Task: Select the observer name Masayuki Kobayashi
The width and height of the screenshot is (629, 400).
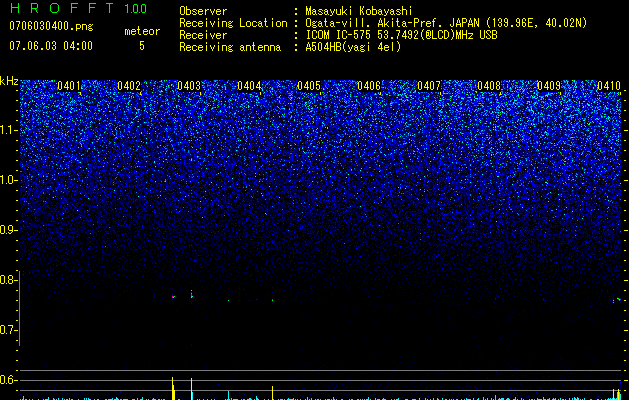Action: tap(359, 11)
